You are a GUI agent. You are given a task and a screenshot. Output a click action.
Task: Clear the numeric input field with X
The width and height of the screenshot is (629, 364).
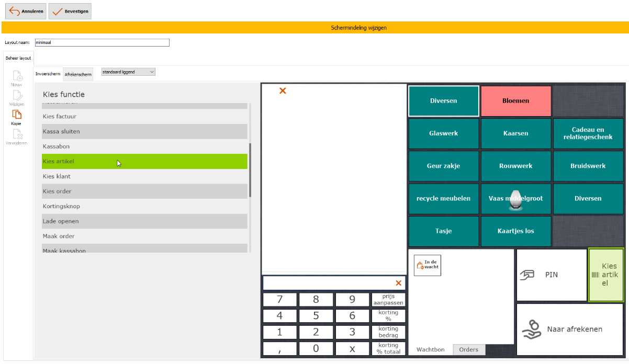[398, 283]
